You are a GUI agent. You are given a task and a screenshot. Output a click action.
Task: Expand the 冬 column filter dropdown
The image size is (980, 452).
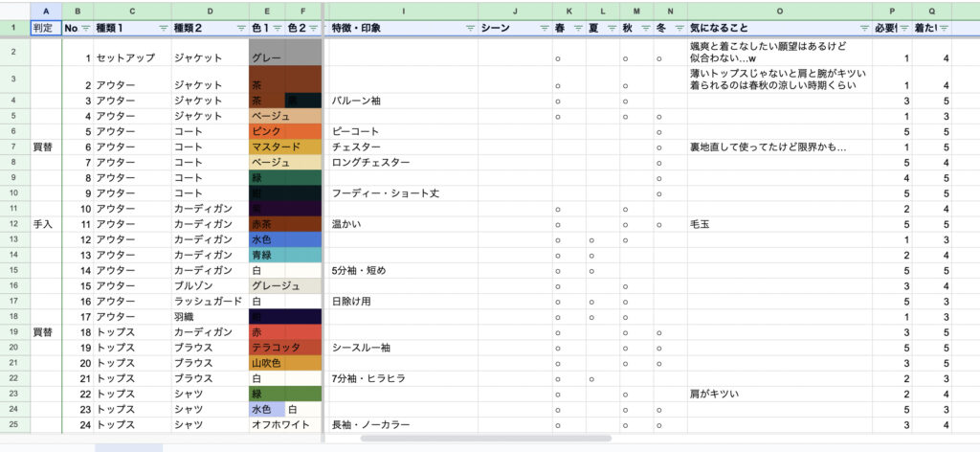click(679, 29)
